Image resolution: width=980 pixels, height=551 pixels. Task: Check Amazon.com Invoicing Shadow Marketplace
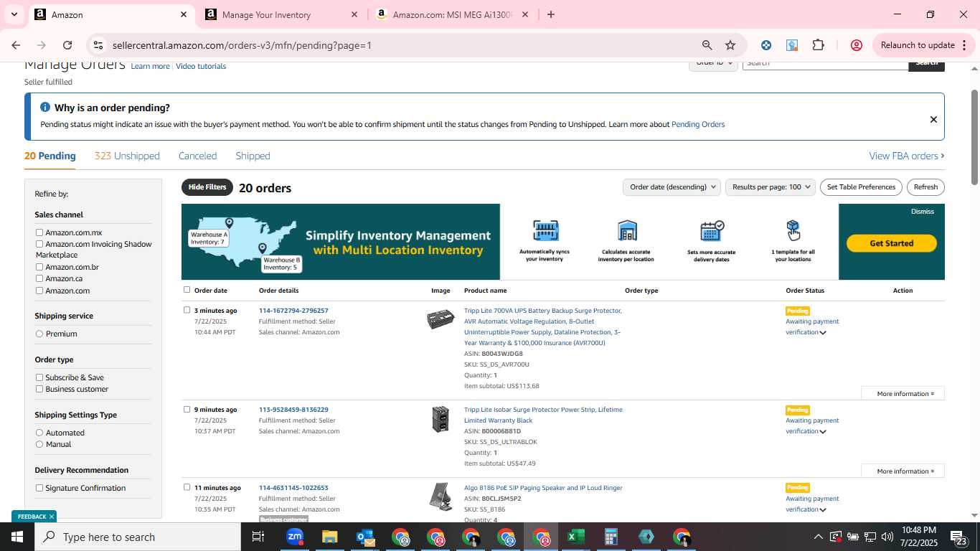point(39,244)
